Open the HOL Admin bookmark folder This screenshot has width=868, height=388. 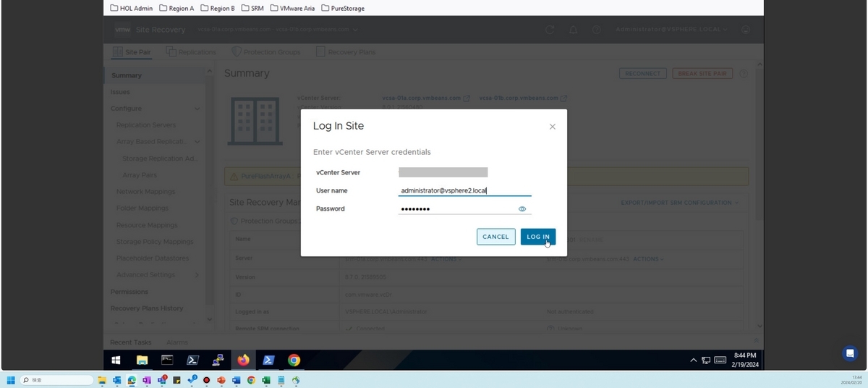pyautogui.click(x=131, y=9)
